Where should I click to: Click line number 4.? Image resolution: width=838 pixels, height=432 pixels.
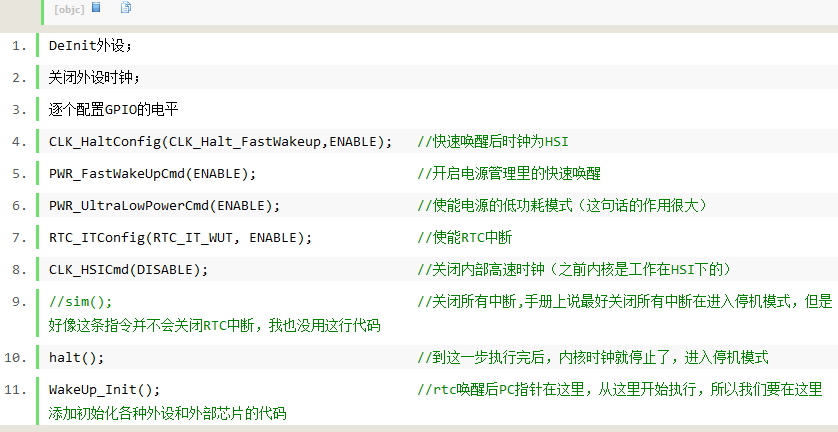tap(20, 142)
